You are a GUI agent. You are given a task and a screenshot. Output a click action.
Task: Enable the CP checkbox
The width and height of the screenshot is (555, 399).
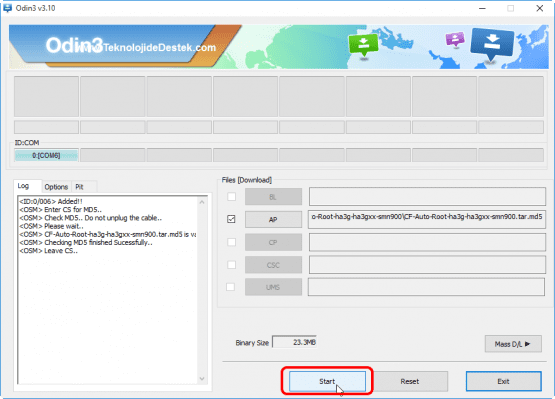(231, 242)
